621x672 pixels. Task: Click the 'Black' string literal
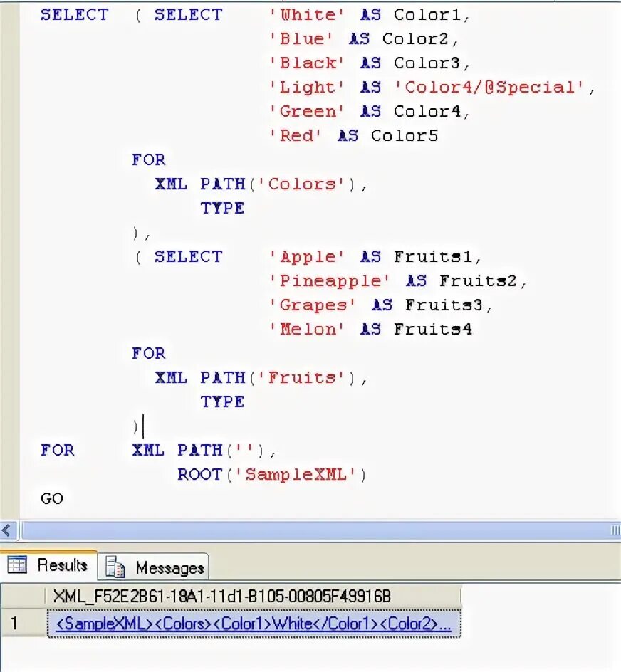click(x=307, y=63)
